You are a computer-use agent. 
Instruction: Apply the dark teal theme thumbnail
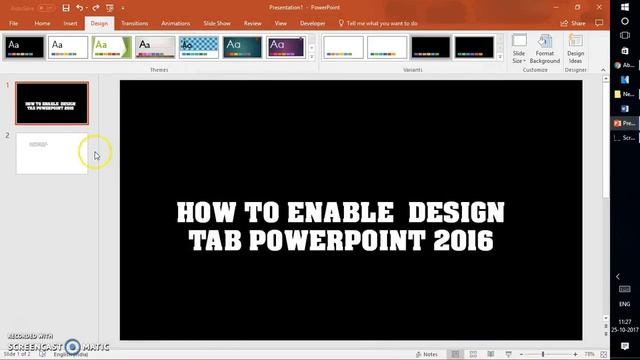tap(242, 47)
